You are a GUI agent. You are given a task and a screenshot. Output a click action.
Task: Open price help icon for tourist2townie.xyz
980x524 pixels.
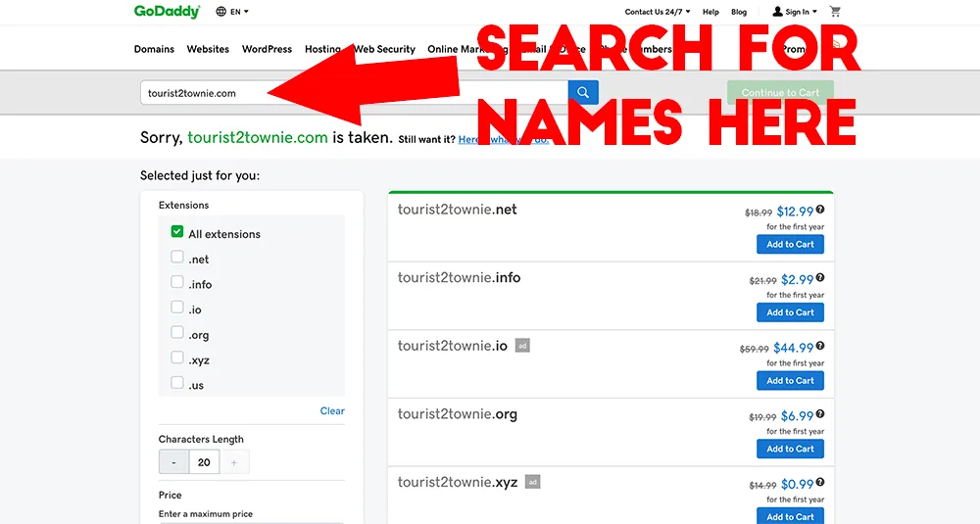point(820,482)
